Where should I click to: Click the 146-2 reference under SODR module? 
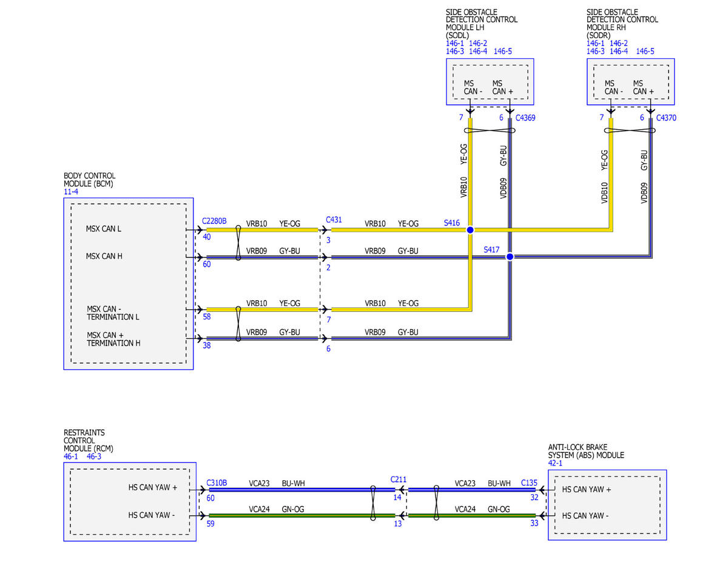618,43
